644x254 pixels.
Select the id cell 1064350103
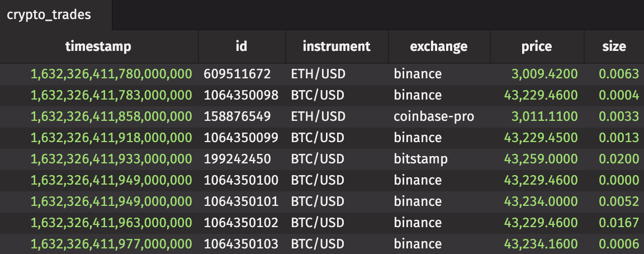pyautogui.click(x=241, y=244)
